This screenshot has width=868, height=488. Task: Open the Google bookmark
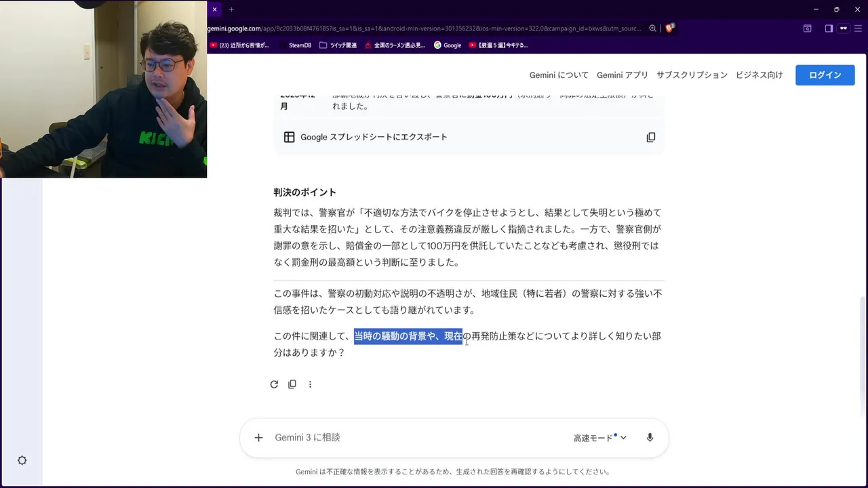tap(448, 45)
